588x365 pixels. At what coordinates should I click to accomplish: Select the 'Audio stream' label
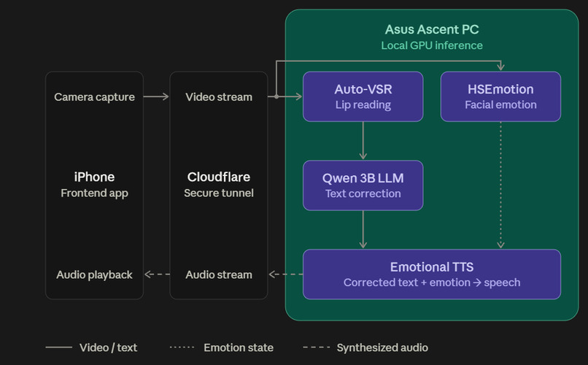pyautogui.click(x=219, y=274)
